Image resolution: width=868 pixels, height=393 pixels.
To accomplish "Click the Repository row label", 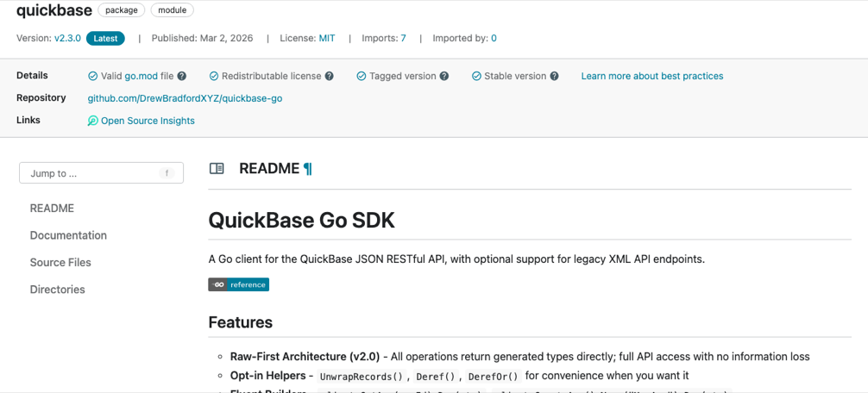I will [x=41, y=98].
